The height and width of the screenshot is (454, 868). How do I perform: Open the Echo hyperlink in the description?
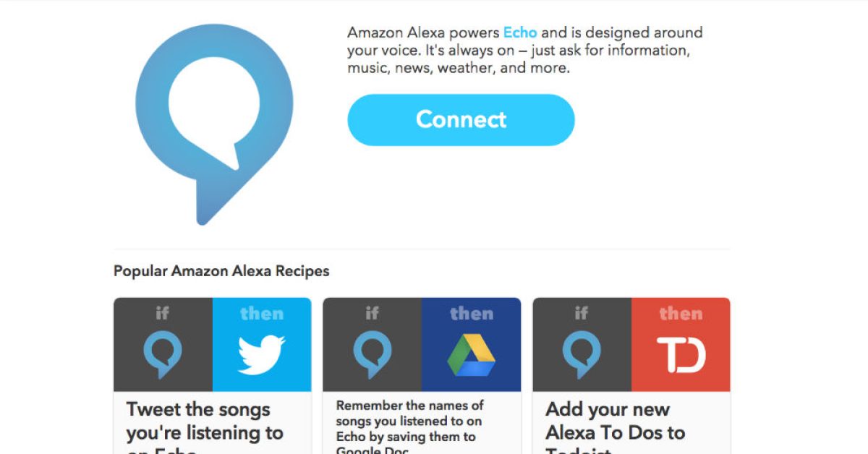click(520, 33)
